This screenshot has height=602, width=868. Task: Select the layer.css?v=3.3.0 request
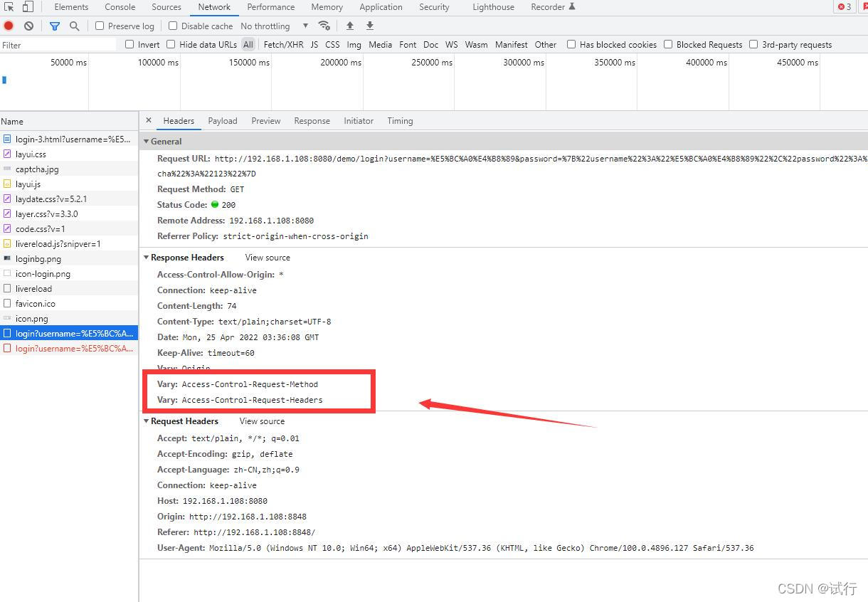pyautogui.click(x=69, y=213)
